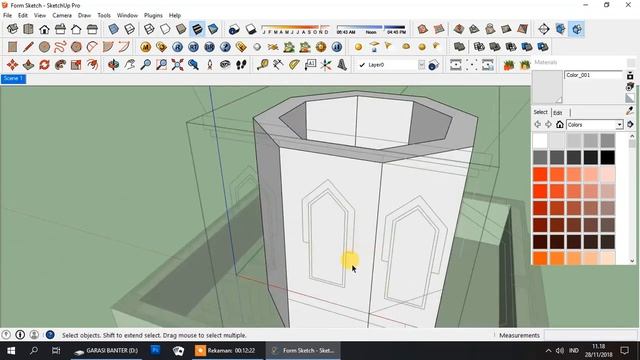Screen dimensions: 640x360
Task: Activate the Push/Pull tool
Action: (x=28, y=65)
